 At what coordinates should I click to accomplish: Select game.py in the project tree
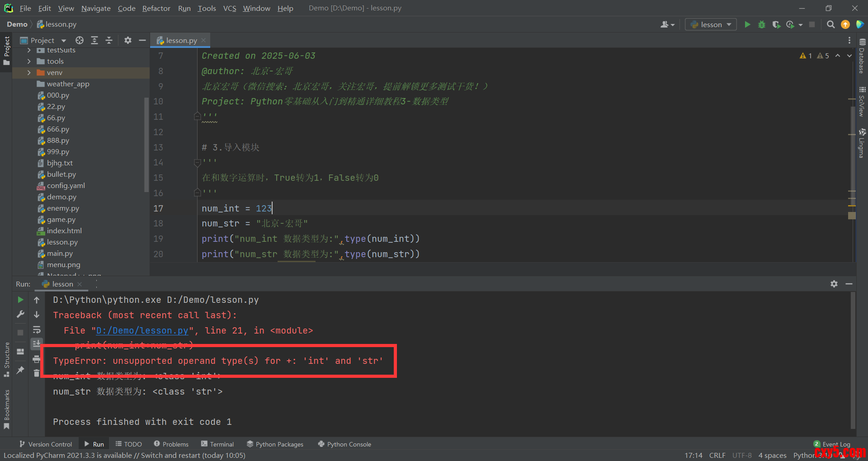tap(61, 220)
